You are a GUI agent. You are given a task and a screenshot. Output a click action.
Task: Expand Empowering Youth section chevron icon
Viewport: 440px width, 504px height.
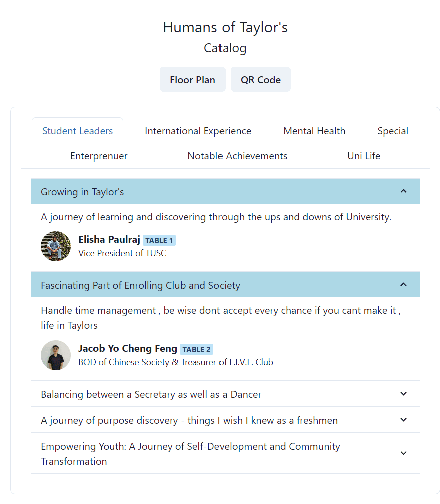[x=403, y=453]
